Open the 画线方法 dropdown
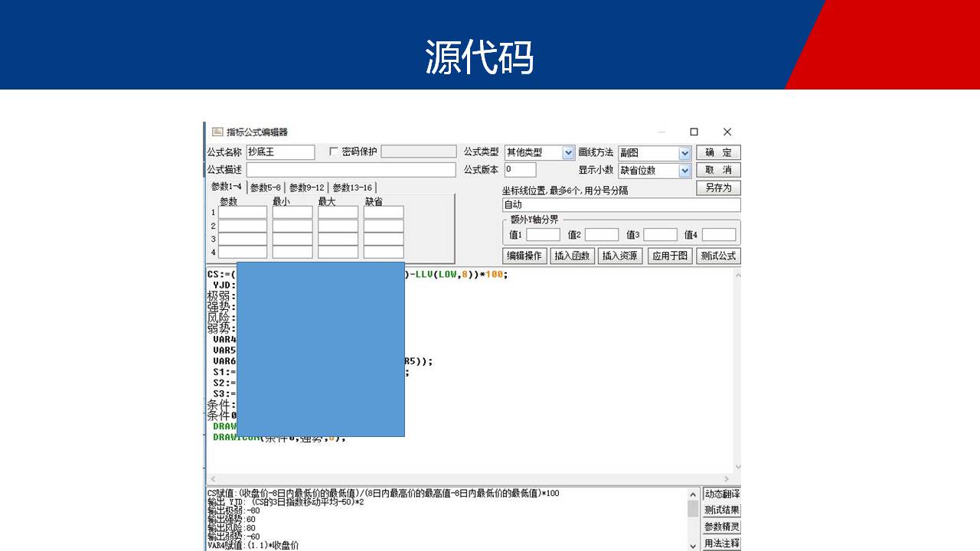The image size is (980, 551). click(685, 153)
